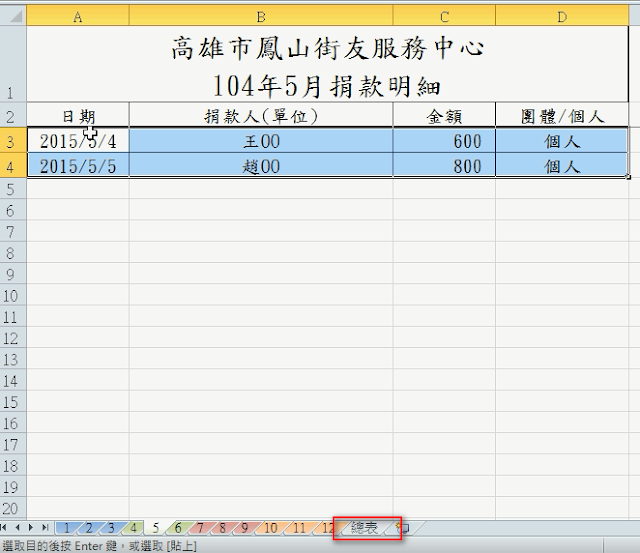Select row 10 header
640x553 pixels.
13,295
